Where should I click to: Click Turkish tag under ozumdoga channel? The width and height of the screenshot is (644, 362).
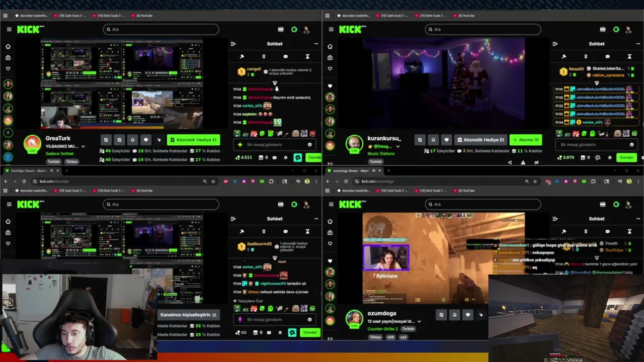point(408,329)
